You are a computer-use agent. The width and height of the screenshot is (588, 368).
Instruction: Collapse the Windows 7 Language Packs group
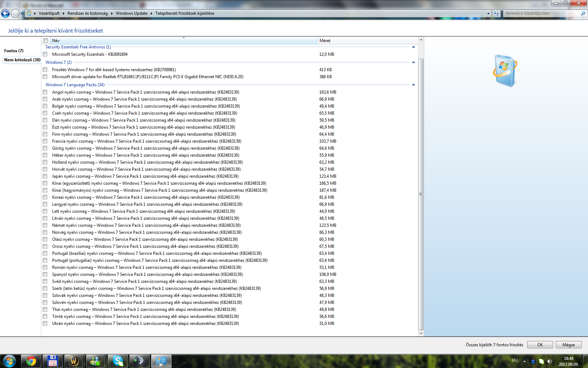413,85
